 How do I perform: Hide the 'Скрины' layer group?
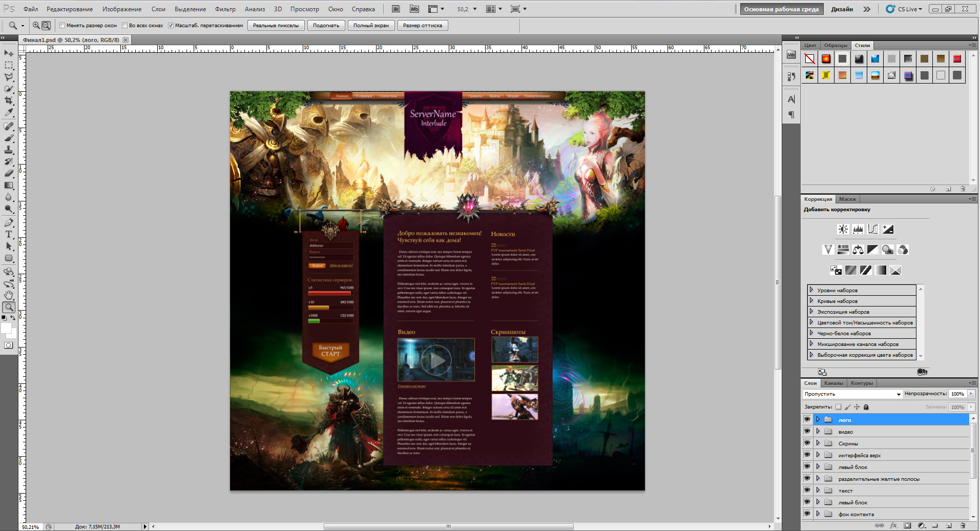807,443
